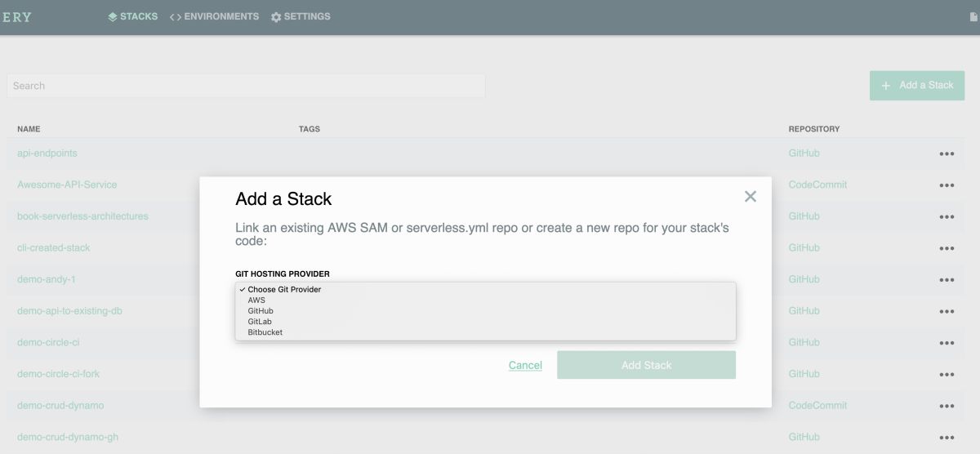980x454 pixels.
Task: Go to the Environments tab
Action: 214,16
